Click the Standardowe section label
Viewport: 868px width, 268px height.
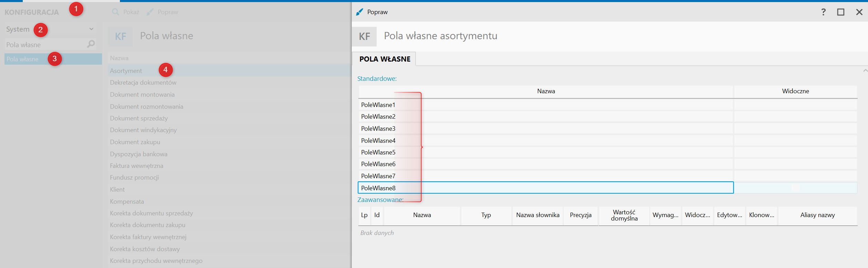[377, 79]
